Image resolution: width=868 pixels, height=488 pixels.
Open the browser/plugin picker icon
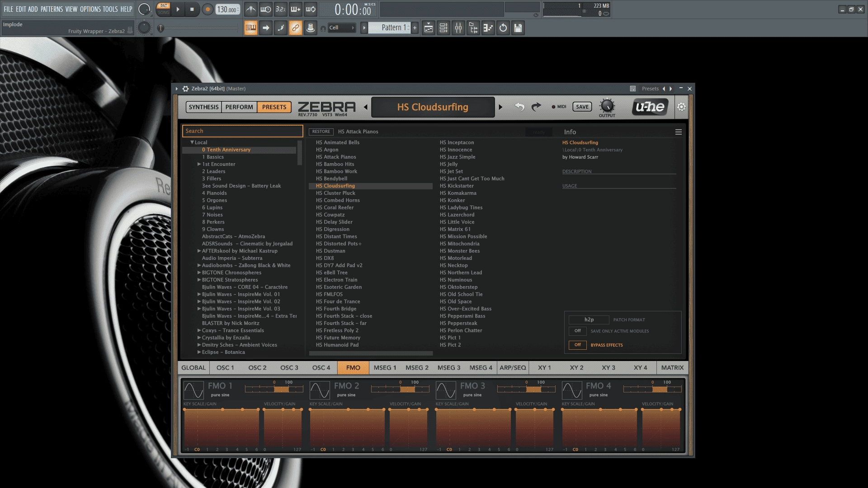point(473,28)
